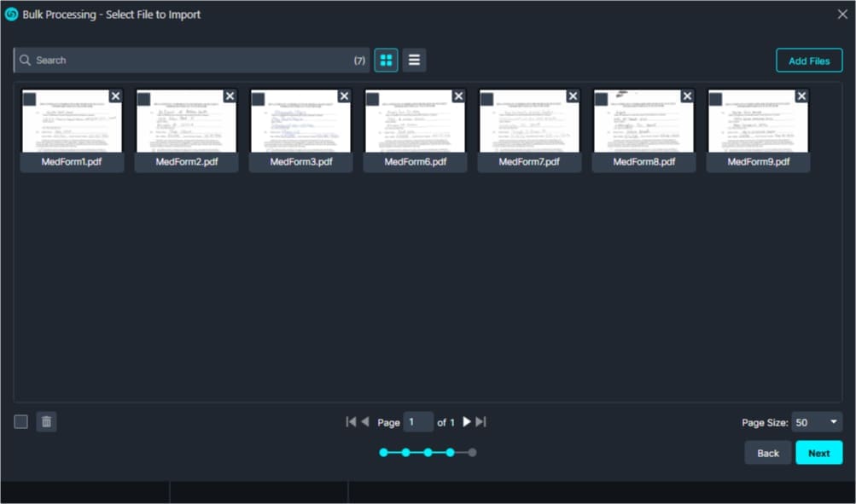The height and width of the screenshot is (504, 856).
Task: Click the trash delete icon
Action: click(x=47, y=421)
